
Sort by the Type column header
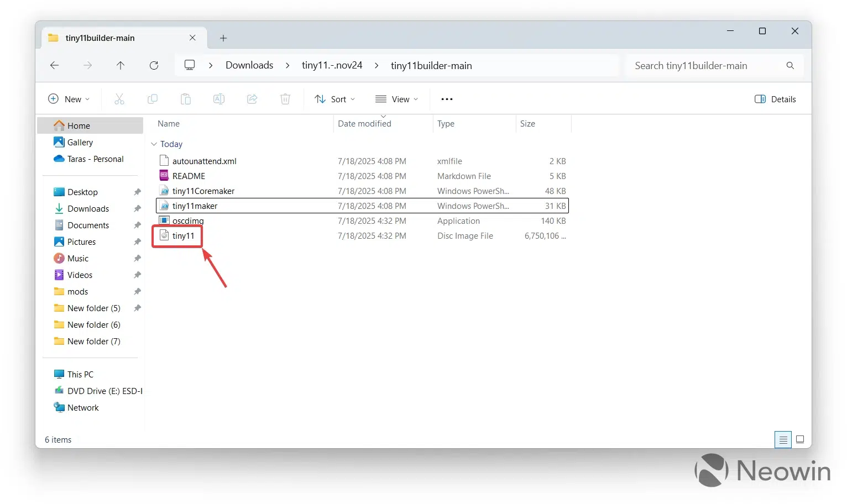(x=446, y=124)
